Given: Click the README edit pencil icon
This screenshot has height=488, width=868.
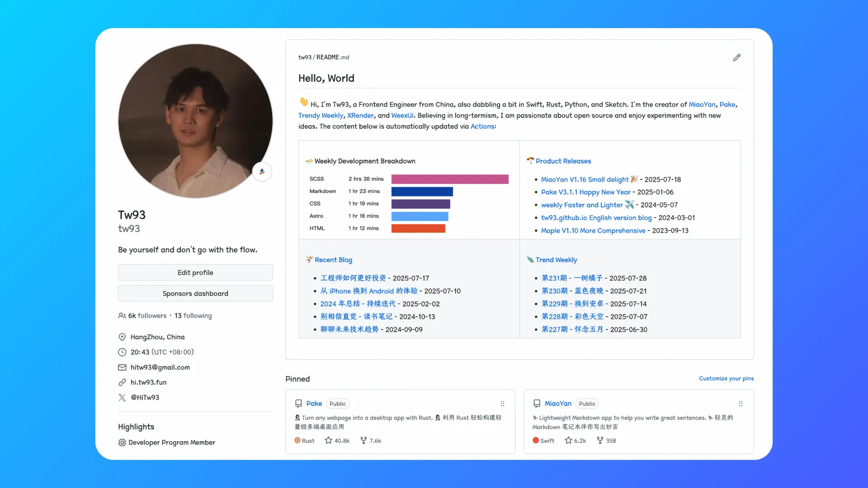Looking at the screenshot, I should (736, 57).
